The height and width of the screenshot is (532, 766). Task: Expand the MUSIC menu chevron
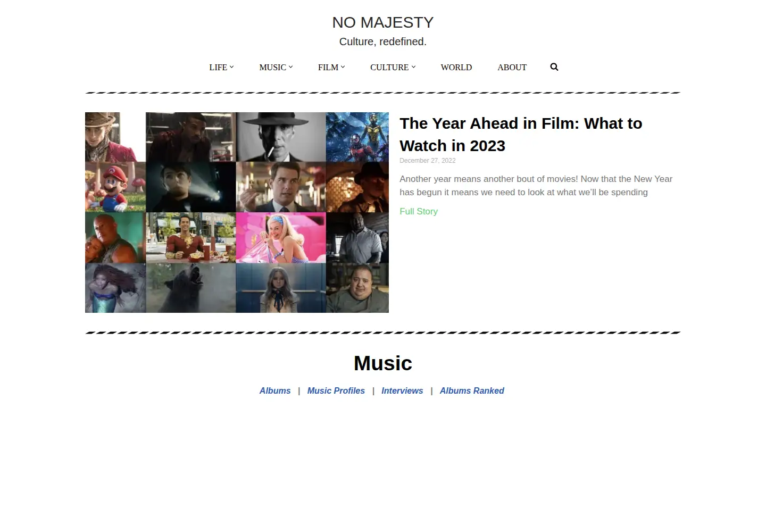tap(290, 67)
